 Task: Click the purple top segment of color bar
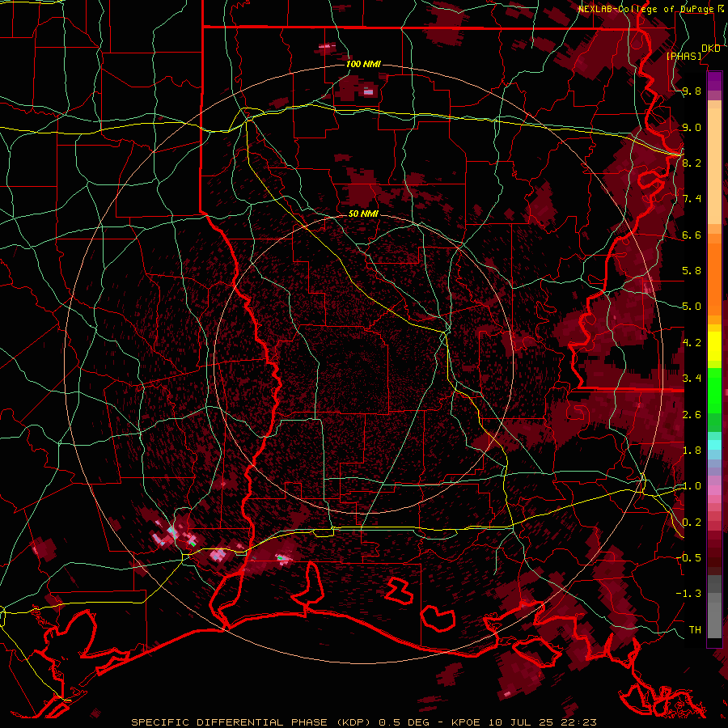coord(714,80)
